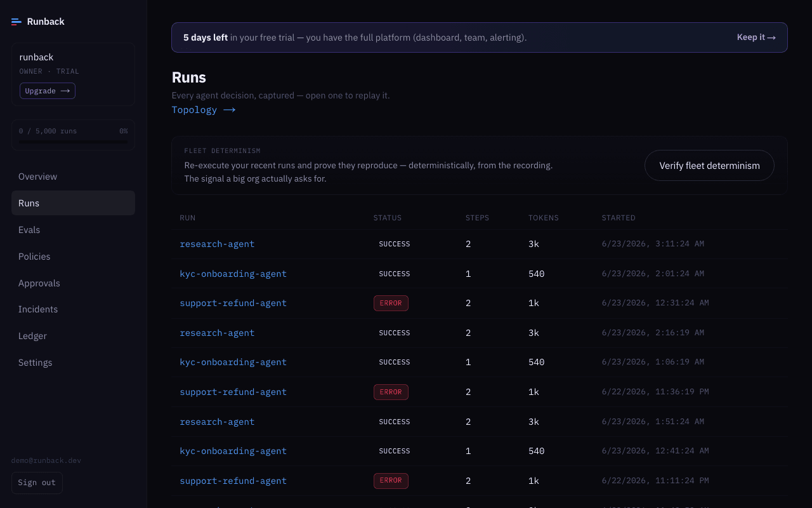The width and height of the screenshot is (812, 508).
Task: Click the Upgrade button
Action: (48, 91)
